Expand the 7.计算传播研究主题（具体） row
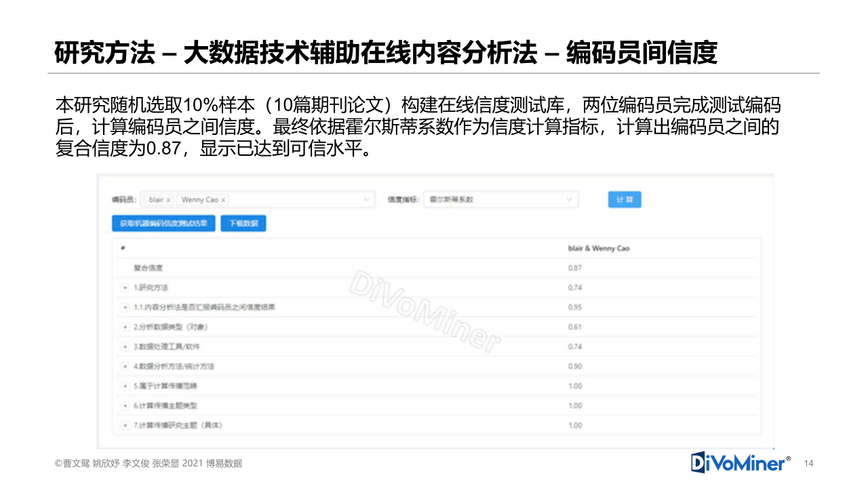Screen dimensions: 868x488 click(125, 426)
